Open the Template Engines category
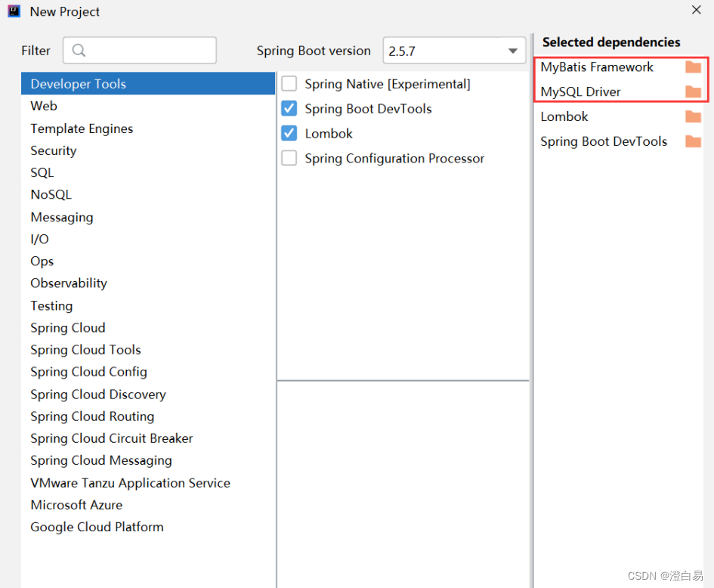714x588 pixels. click(x=82, y=128)
